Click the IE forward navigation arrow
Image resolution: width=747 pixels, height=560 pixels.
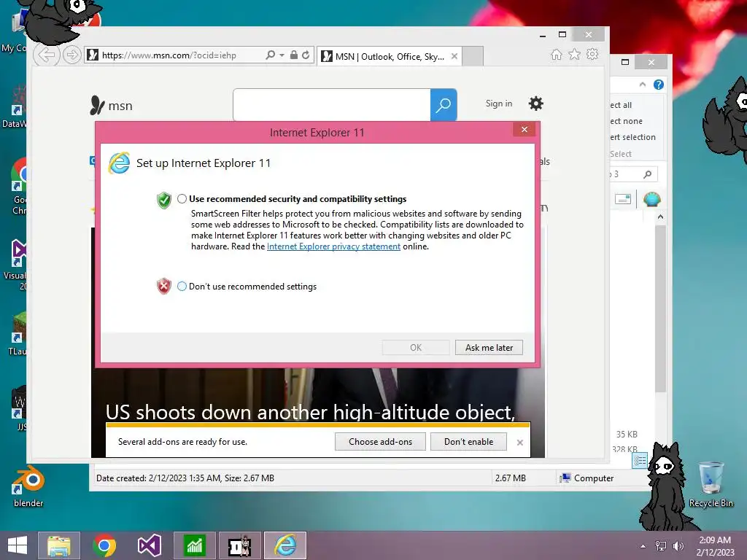[x=72, y=55]
